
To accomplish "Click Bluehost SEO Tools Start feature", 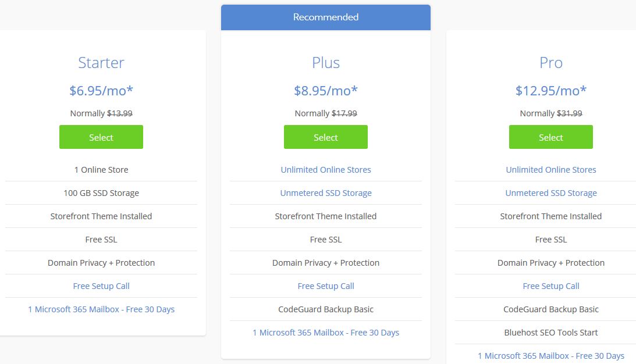I will 551,333.
